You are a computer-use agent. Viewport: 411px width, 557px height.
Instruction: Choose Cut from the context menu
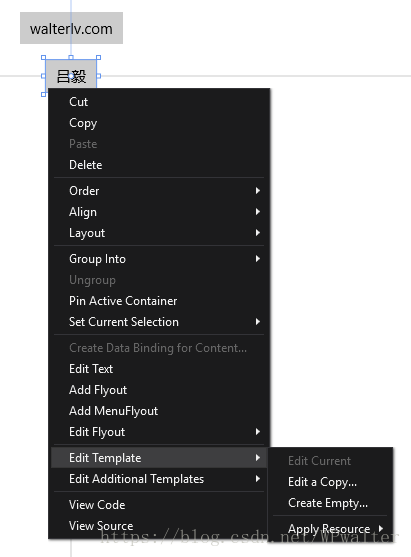(159, 102)
